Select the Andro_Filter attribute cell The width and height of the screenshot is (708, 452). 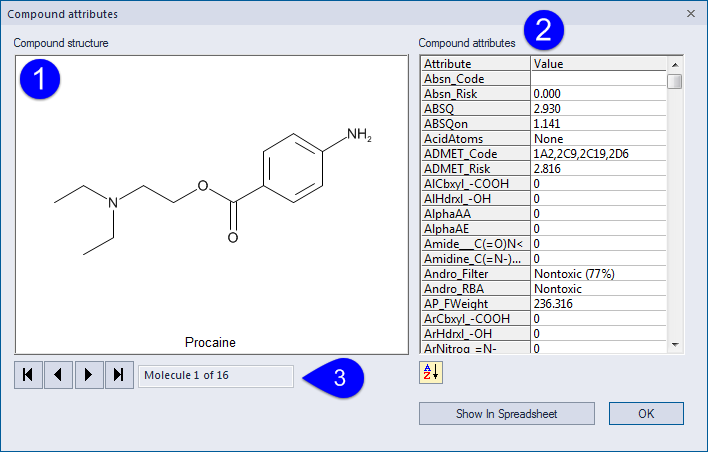(476, 273)
